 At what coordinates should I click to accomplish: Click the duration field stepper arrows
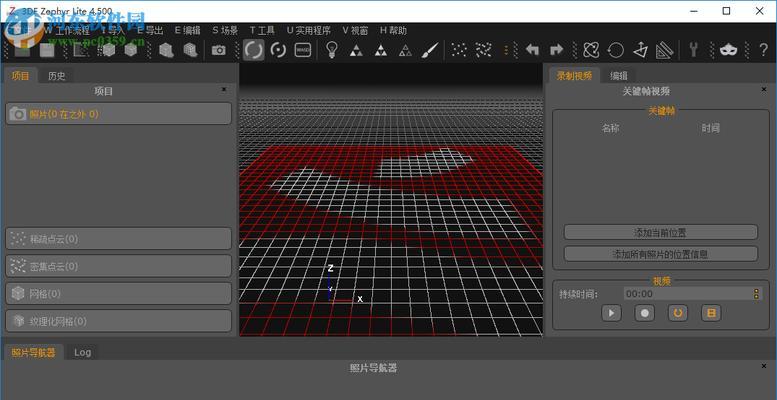pyautogui.click(x=756, y=294)
